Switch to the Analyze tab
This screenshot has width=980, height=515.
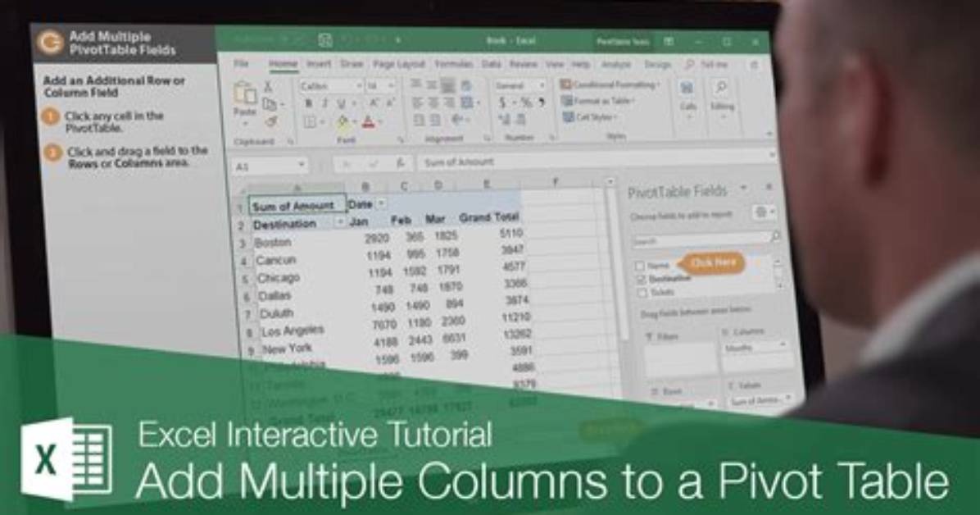click(616, 64)
